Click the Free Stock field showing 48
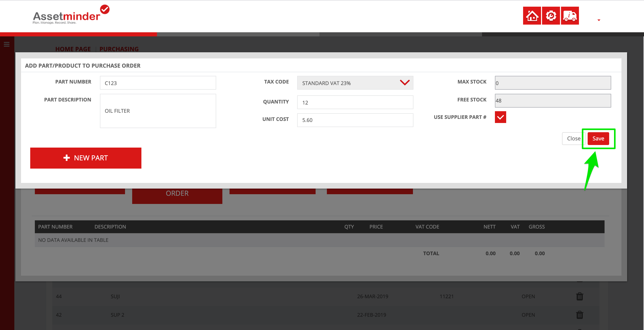644x330 pixels. tap(553, 101)
